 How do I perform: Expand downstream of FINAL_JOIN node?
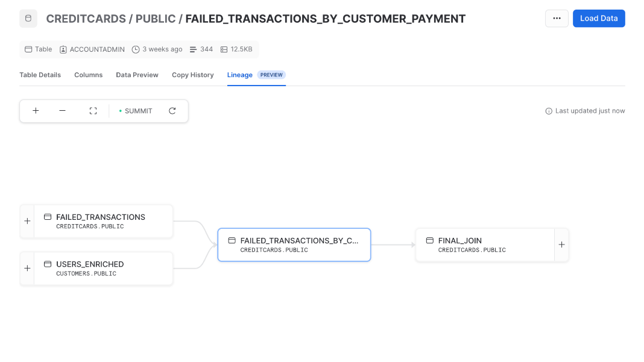click(561, 245)
